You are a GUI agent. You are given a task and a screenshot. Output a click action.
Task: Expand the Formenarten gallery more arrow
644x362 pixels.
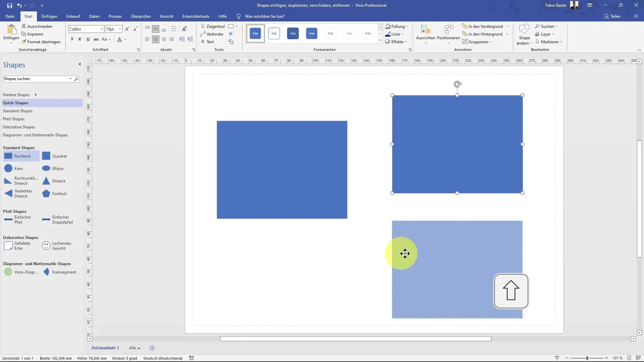coord(380,41)
